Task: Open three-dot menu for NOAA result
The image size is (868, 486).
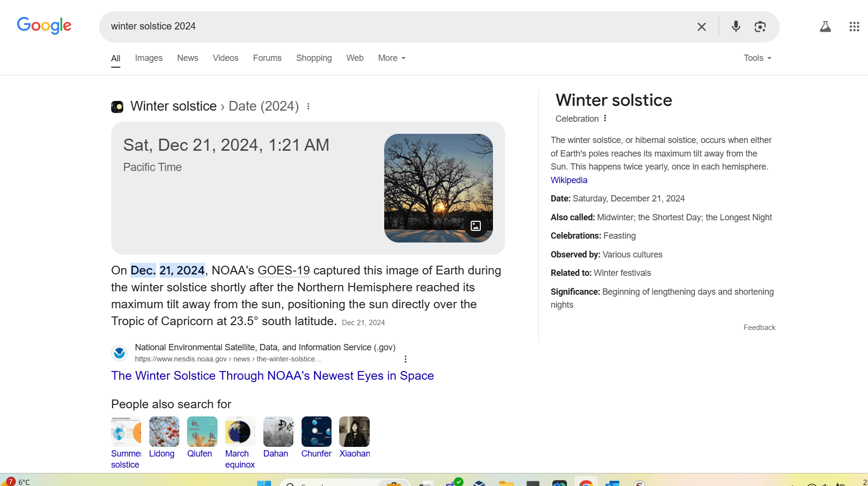Action: 405,359
